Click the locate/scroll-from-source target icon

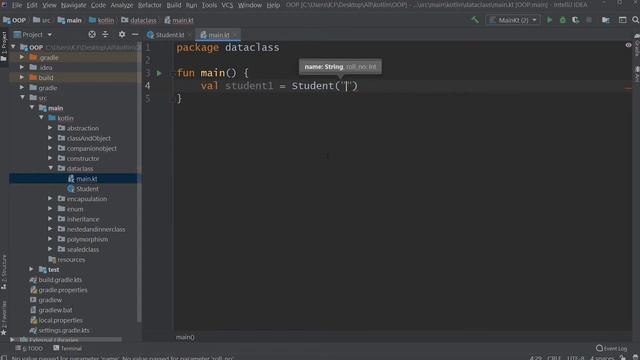pos(92,35)
